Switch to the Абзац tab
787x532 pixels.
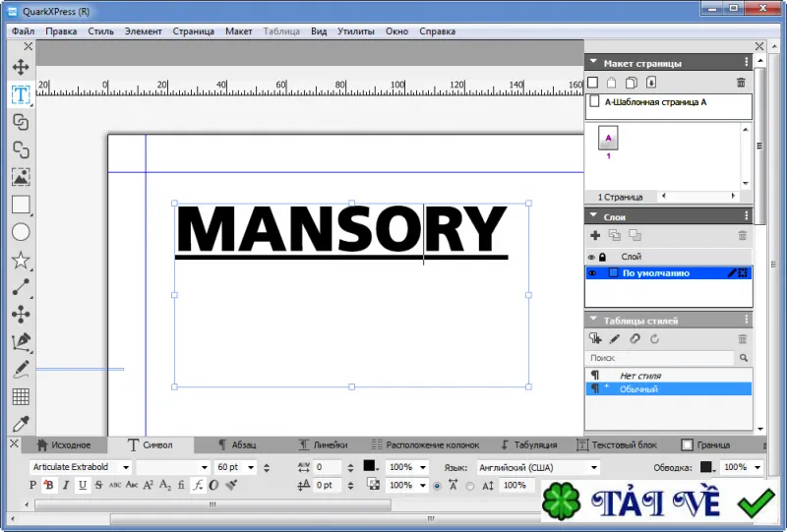pos(238,445)
